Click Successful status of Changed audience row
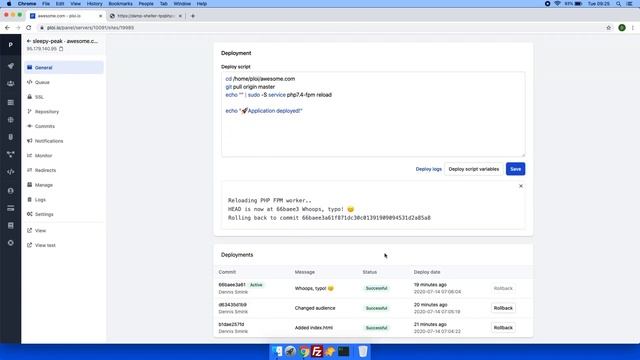 [376, 308]
